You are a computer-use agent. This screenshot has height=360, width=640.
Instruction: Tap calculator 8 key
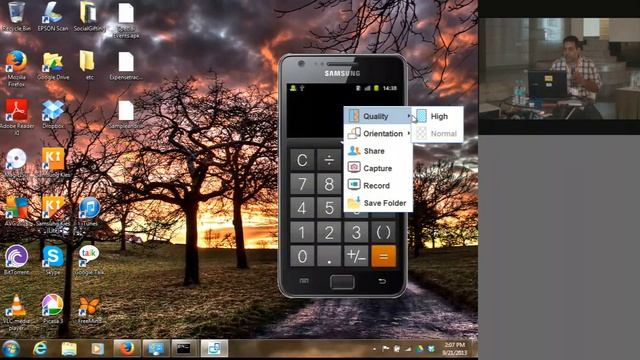click(x=329, y=184)
